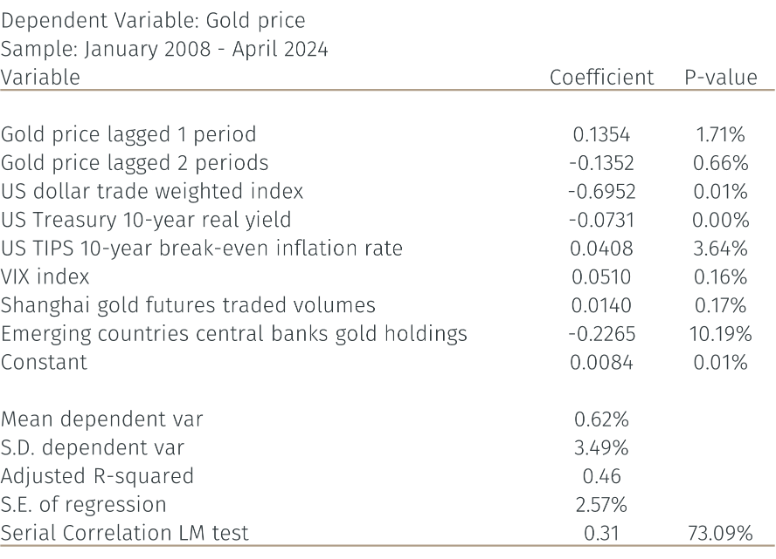Viewport: 776px width, 559px height.
Task: Click the 'Constant' row label
Action: pos(44,362)
